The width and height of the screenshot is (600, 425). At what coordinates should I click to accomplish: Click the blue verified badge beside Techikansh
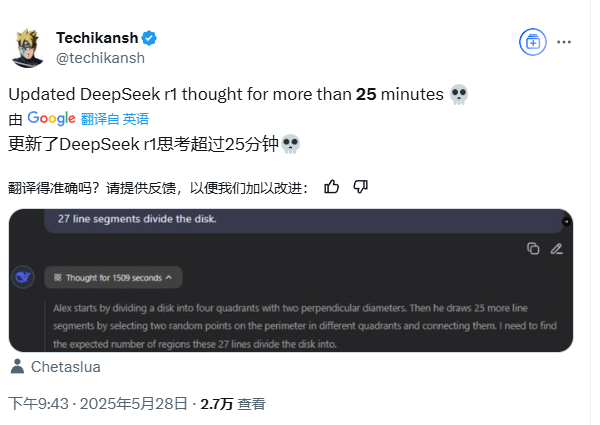(x=149, y=38)
